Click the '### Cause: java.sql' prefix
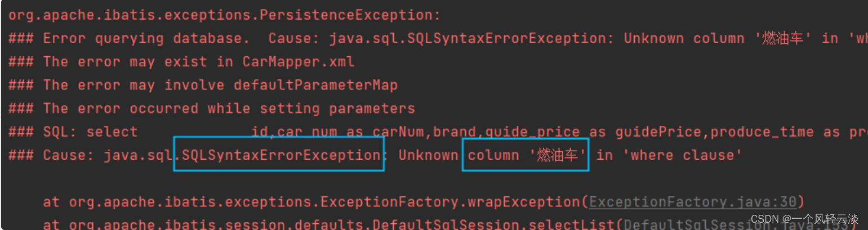 coord(90,155)
